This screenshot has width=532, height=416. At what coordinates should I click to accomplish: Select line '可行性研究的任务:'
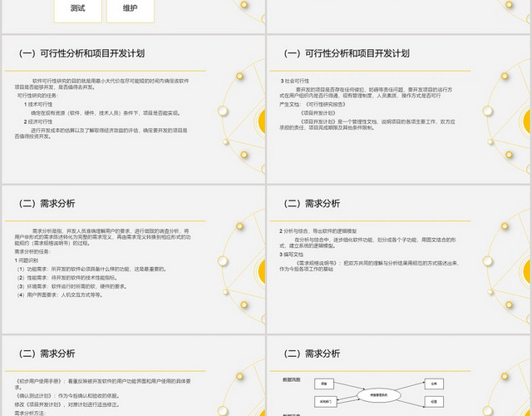[x=37, y=96]
